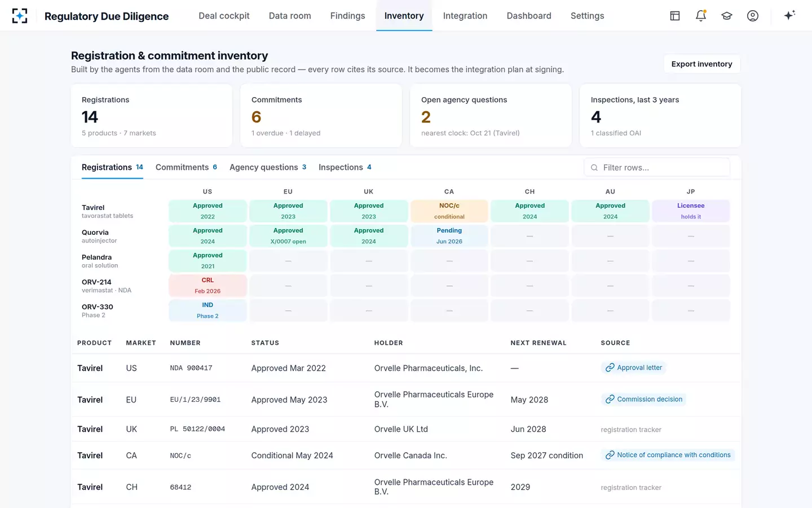Image resolution: width=812 pixels, height=508 pixels.
Task: Open Notice of compliance with conditions link
Action: (668, 455)
